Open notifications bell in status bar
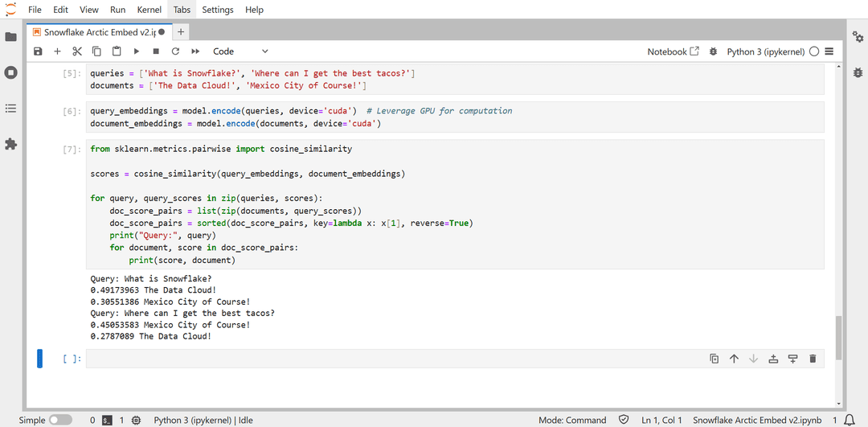This screenshot has height=427, width=868. pos(849,420)
